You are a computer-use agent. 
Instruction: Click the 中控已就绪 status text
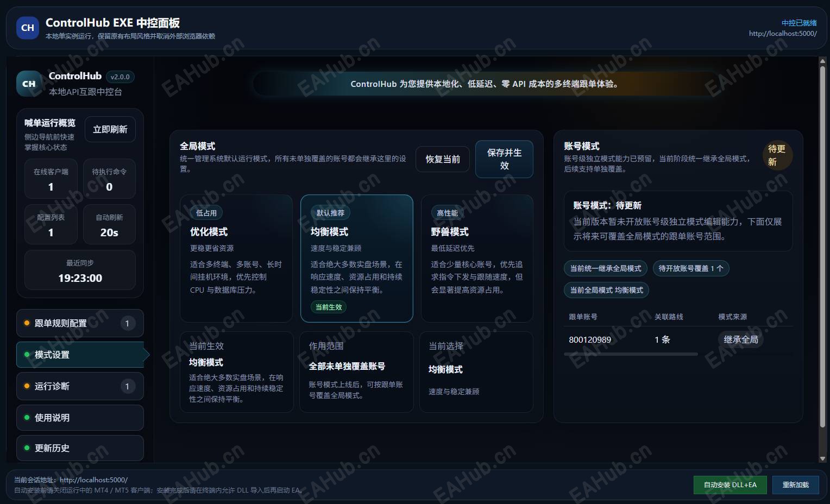click(x=799, y=23)
